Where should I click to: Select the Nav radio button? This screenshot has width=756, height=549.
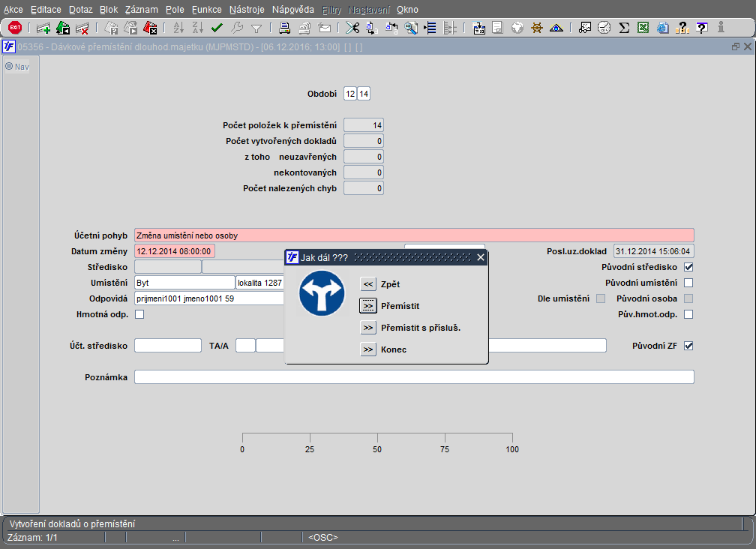(x=9, y=66)
